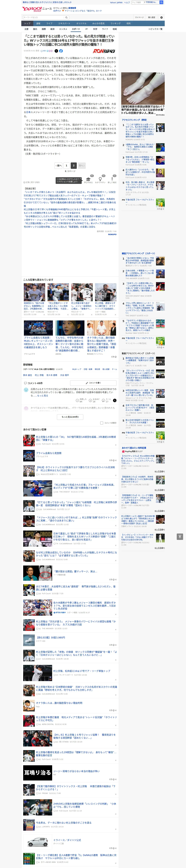186x868 pixels.
Task: Open the ランキング tab
Action: (115, 24)
